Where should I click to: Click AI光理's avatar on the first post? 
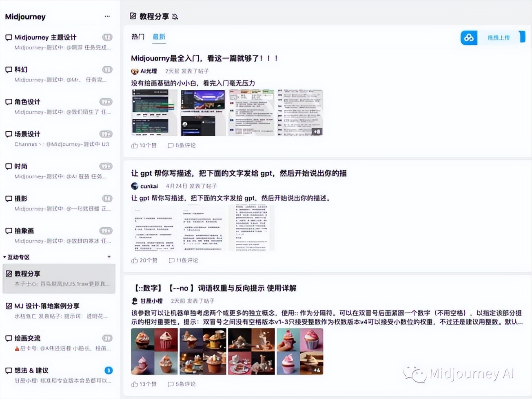(x=135, y=71)
